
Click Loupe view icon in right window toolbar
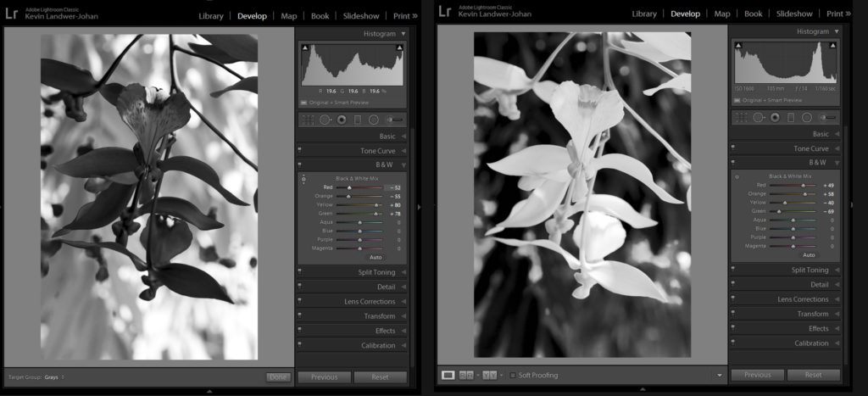(x=448, y=375)
